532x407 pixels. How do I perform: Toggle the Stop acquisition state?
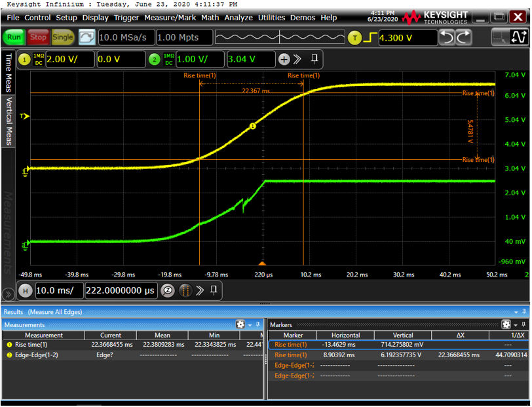click(38, 37)
